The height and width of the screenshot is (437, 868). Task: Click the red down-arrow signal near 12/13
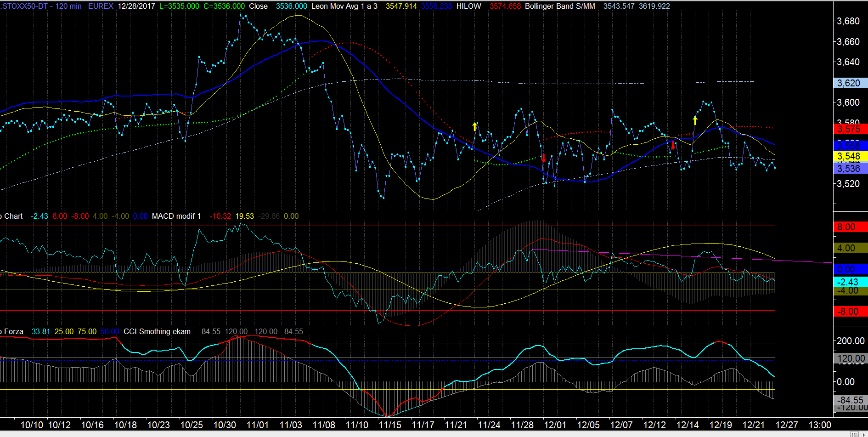click(x=673, y=145)
